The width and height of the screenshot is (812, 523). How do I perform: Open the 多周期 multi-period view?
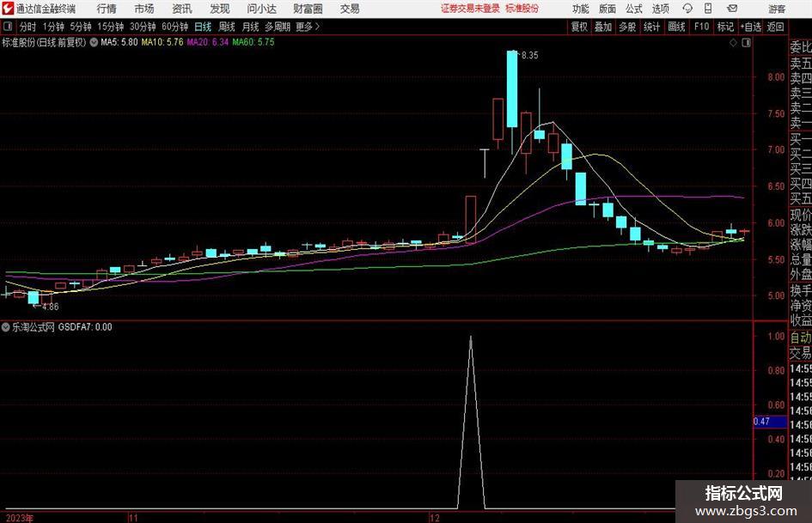tap(278, 27)
